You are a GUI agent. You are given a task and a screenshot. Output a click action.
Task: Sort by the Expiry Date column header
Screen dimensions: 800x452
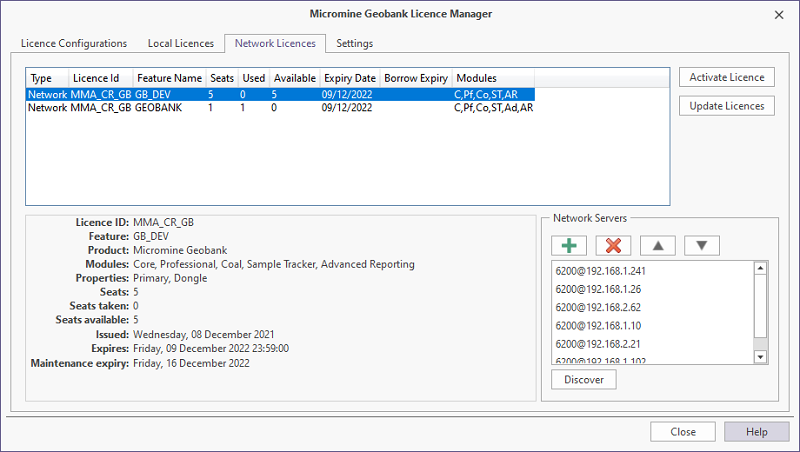349,78
